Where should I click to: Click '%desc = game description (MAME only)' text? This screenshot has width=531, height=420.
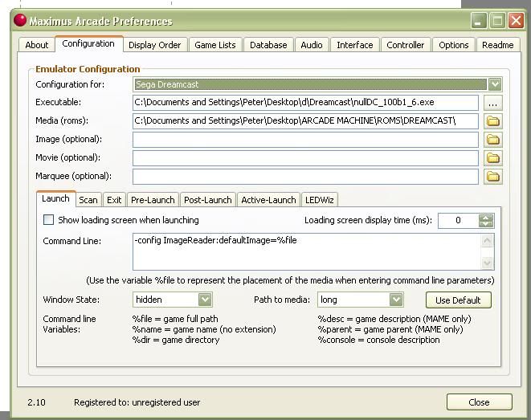tap(394, 319)
